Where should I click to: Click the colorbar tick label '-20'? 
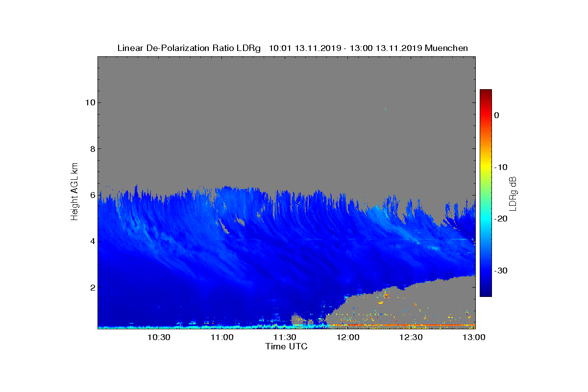click(x=500, y=219)
